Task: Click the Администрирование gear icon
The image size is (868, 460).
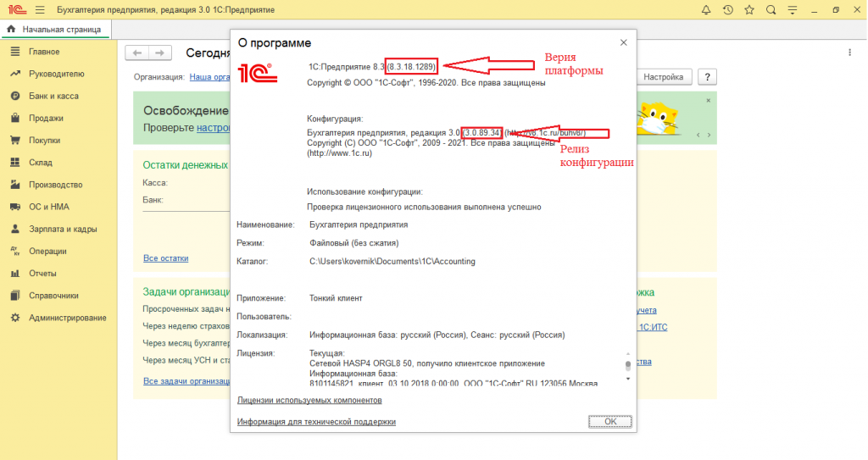Action: coord(14,318)
